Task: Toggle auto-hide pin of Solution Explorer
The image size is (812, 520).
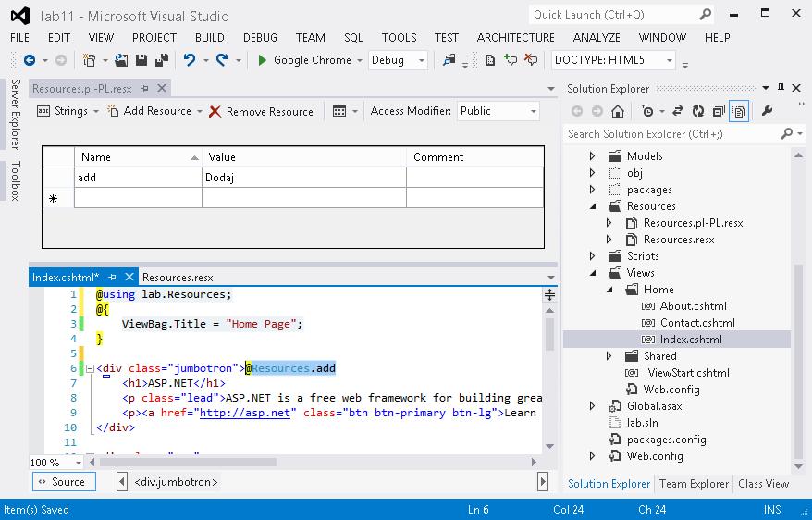Action: 781,88
